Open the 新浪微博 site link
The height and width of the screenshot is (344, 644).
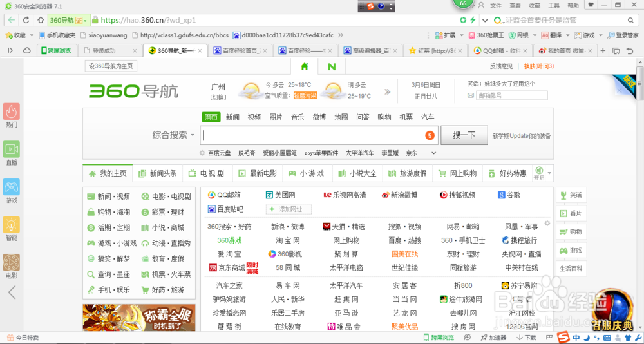(x=399, y=195)
